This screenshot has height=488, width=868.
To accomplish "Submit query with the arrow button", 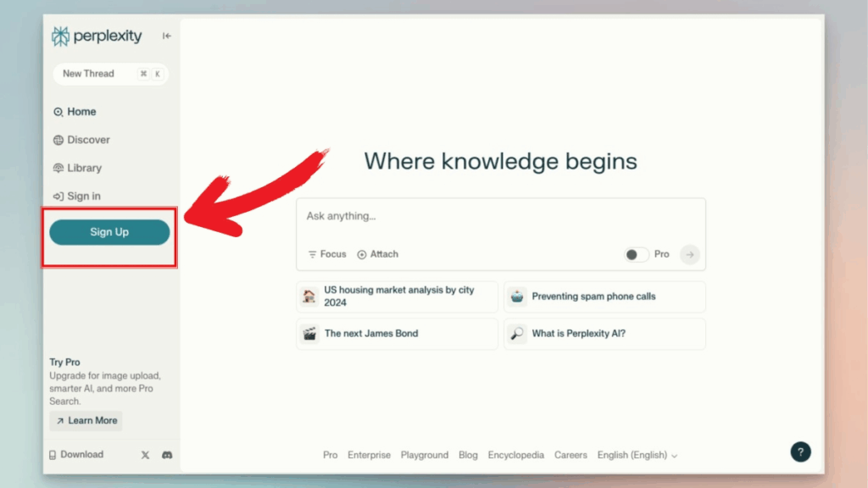I will [690, 254].
